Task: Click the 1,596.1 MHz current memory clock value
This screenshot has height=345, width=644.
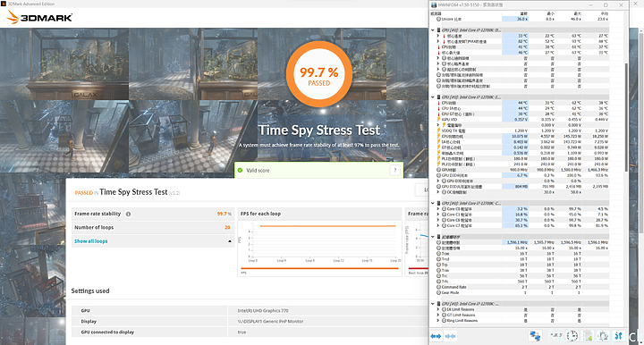Action: pos(517,242)
